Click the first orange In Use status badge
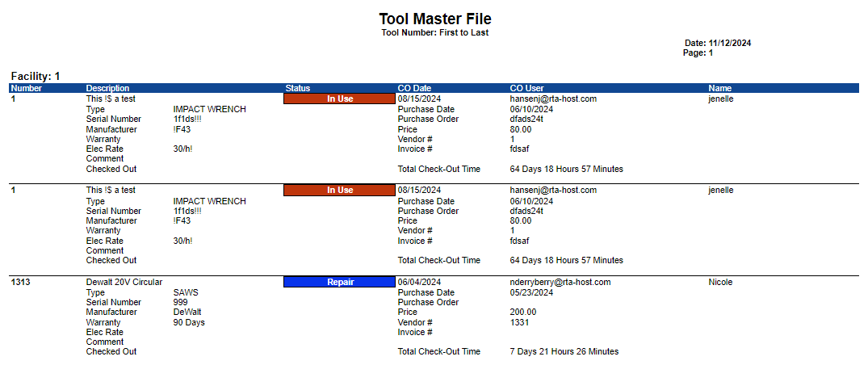The height and width of the screenshot is (365, 868). click(339, 99)
